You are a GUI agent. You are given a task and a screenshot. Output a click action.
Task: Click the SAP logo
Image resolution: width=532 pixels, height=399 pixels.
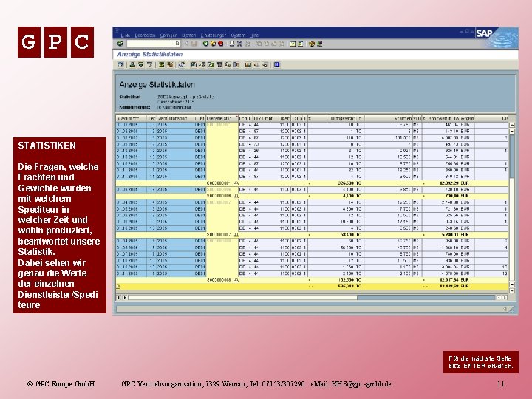coord(484,33)
